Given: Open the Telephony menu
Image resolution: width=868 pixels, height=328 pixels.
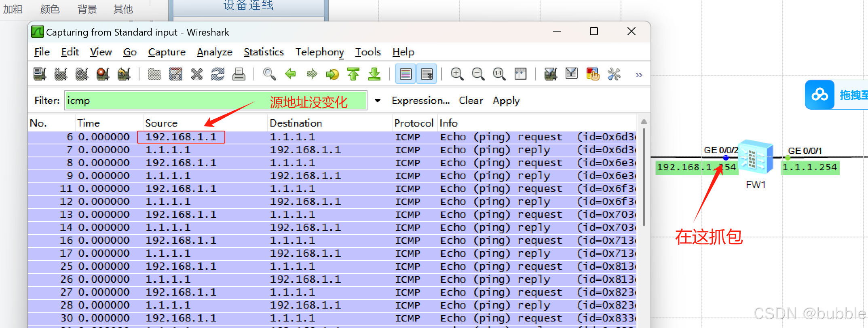Looking at the screenshot, I should tap(319, 52).
